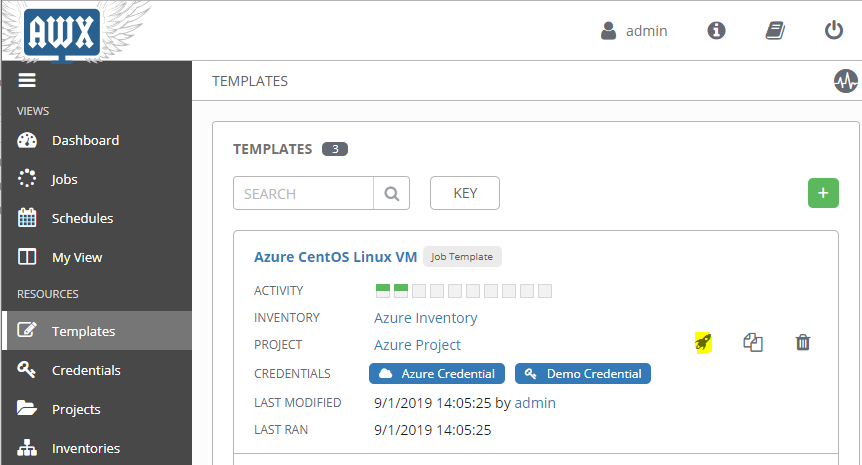Add a new template with plus button

click(x=823, y=193)
